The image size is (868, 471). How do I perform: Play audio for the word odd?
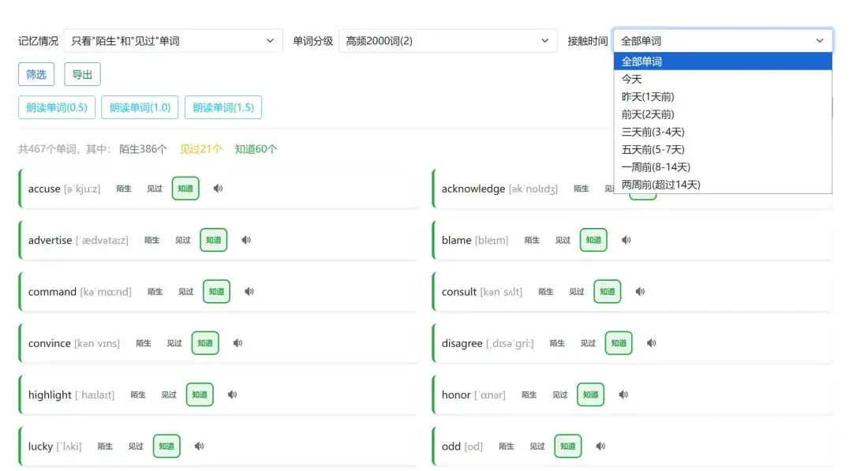click(x=602, y=446)
